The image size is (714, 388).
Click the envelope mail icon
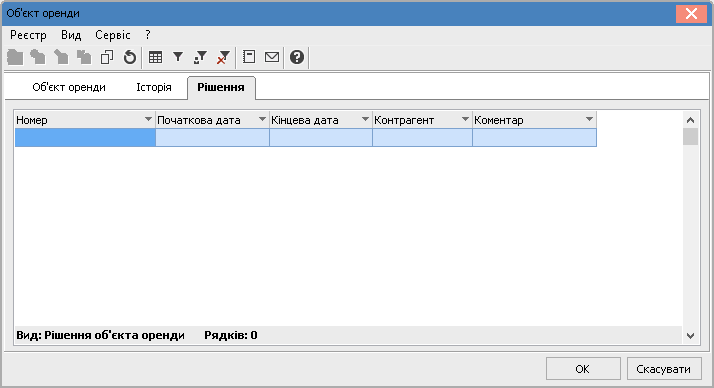272,57
